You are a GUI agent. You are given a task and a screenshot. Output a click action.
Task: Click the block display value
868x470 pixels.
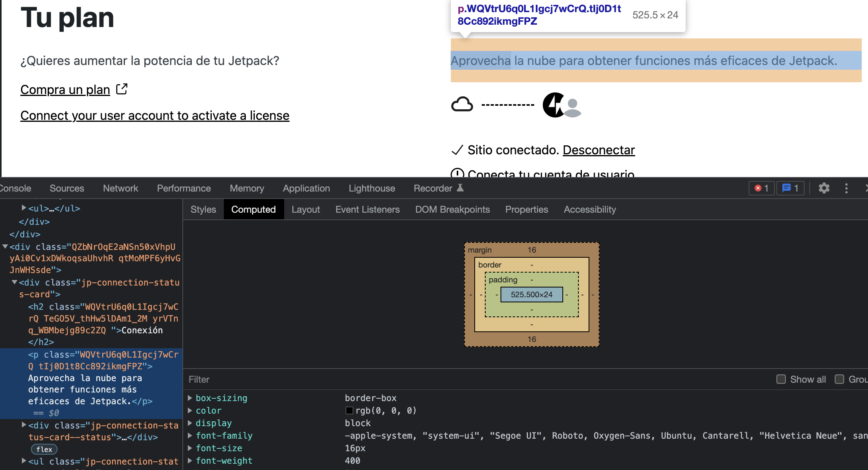coord(358,423)
